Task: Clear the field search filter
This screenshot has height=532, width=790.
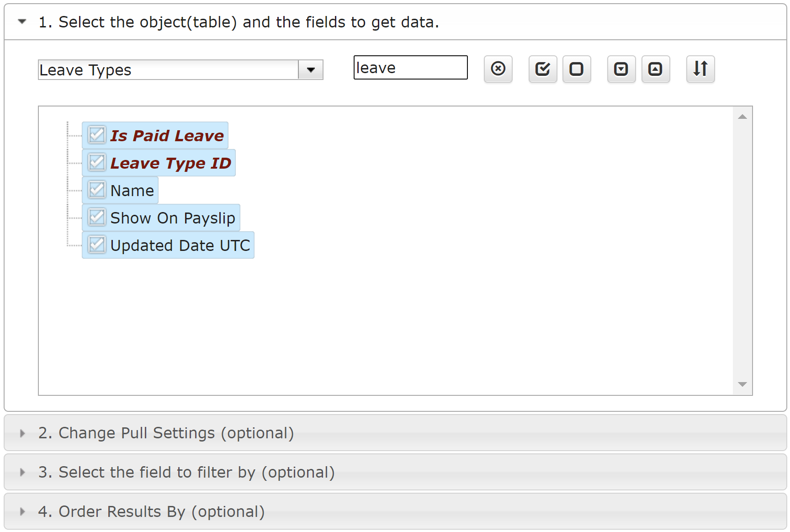Action: 498,69
